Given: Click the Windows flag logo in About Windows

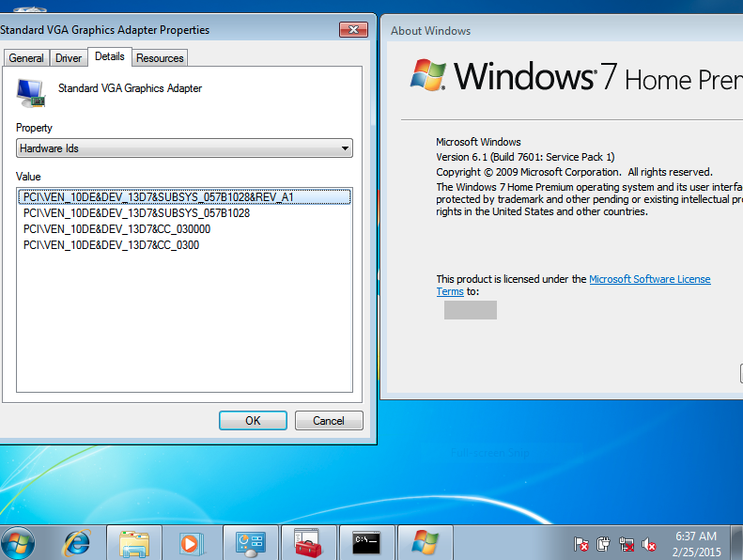Looking at the screenshot, I should pyautogui.click(x=428, y=75).
